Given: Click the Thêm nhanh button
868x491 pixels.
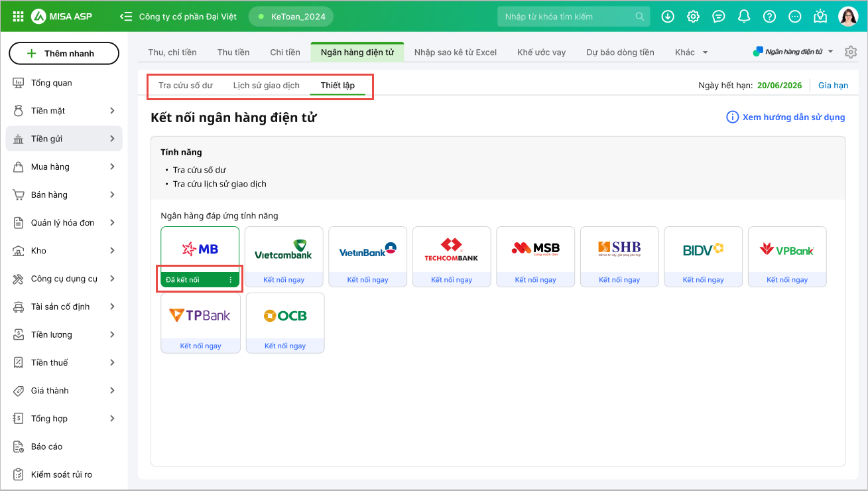Looking at the screenshot, I should pos(64,53).
